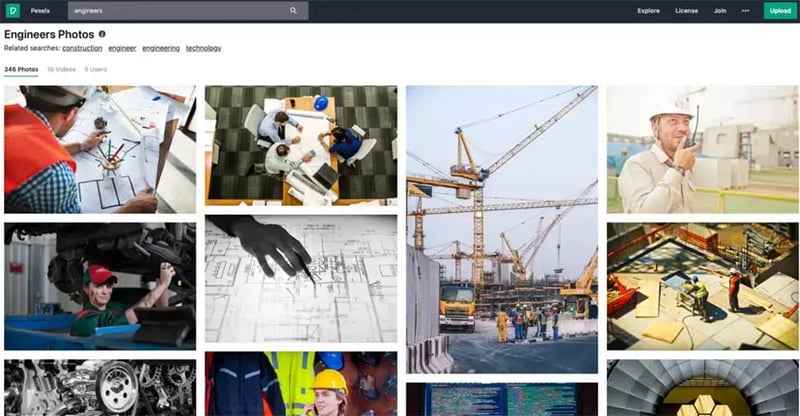Image resolution: width=800 pixels, height=416 pixels.
Task: Follow the engineering related search
Action: (x=161, y=48)
